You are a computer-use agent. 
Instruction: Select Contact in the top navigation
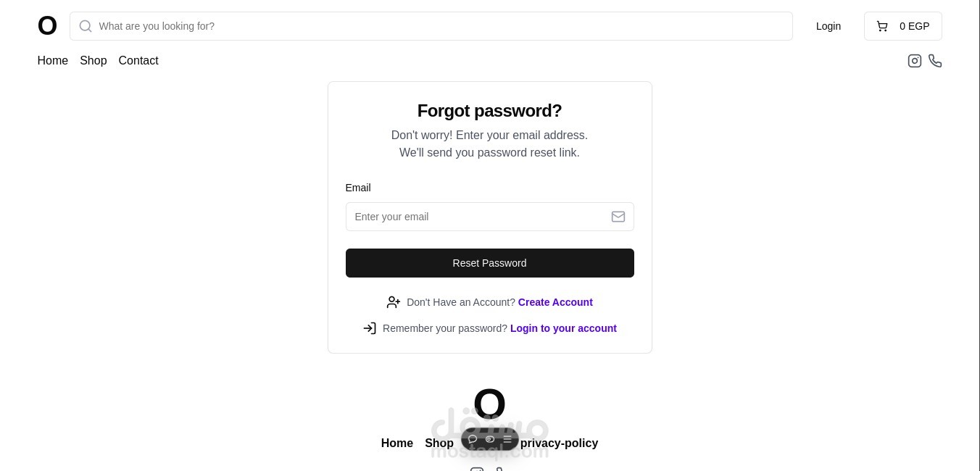pyautogui.click(x=138, y=61)
